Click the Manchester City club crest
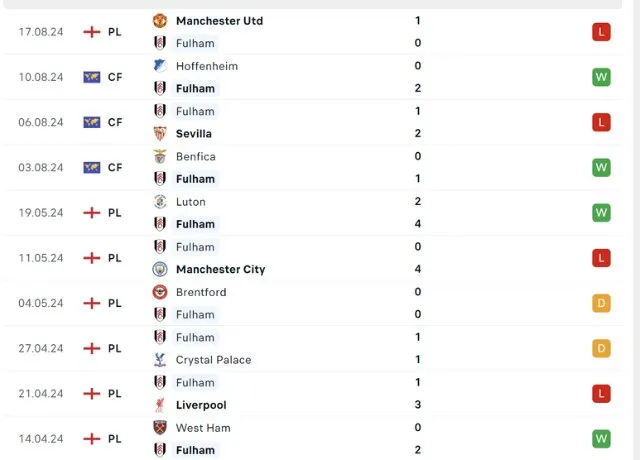640x460 pixels. [x=160, y=270]
